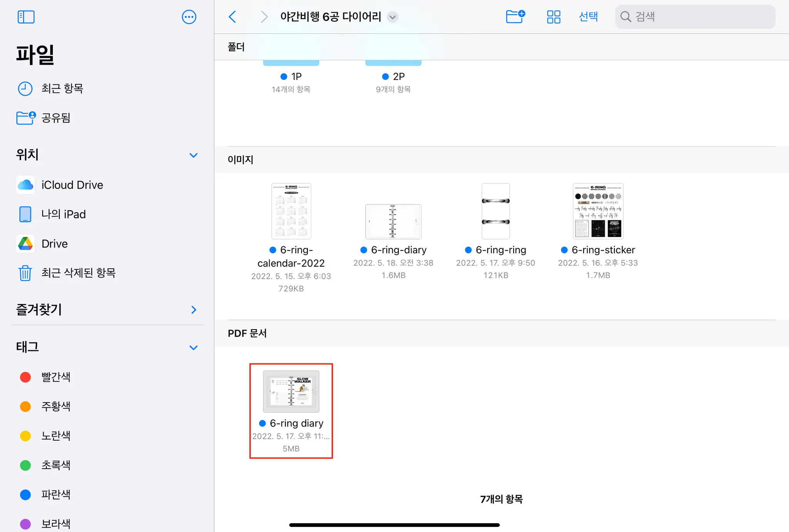Tap the 선택 select button

588,17
